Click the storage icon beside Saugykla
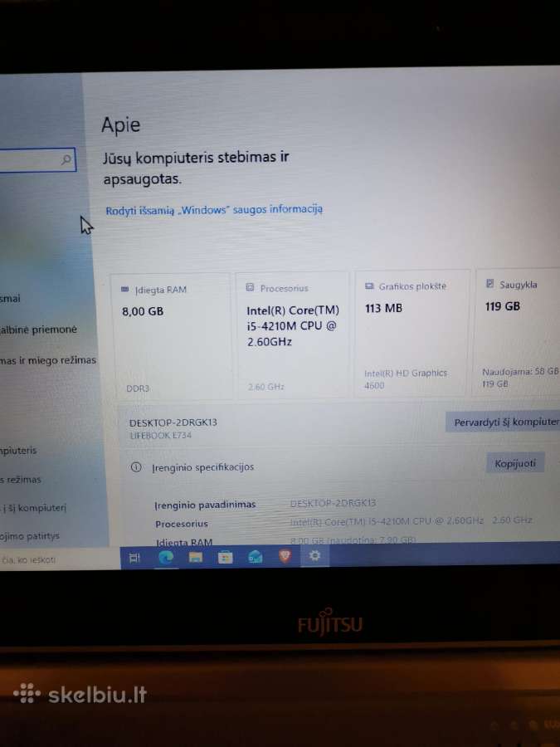 (x=489, y=284)
